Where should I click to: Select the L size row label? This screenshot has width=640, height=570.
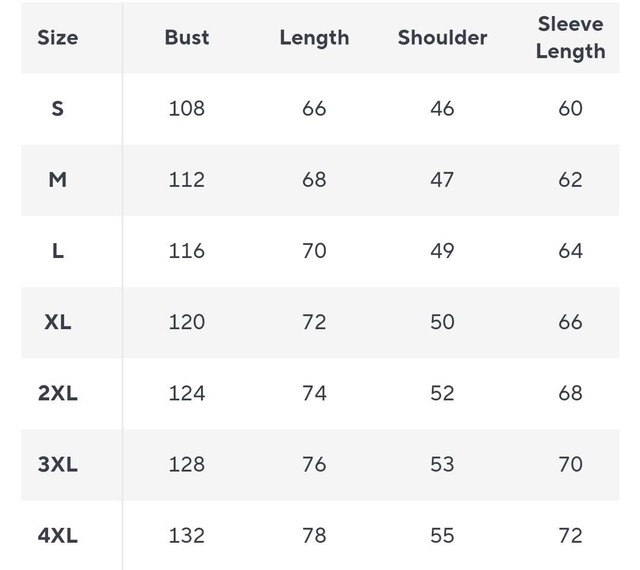(x=57, y=251)
